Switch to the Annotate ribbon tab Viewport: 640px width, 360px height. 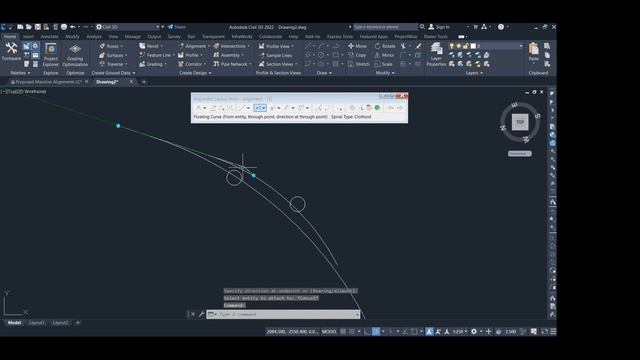49,36
